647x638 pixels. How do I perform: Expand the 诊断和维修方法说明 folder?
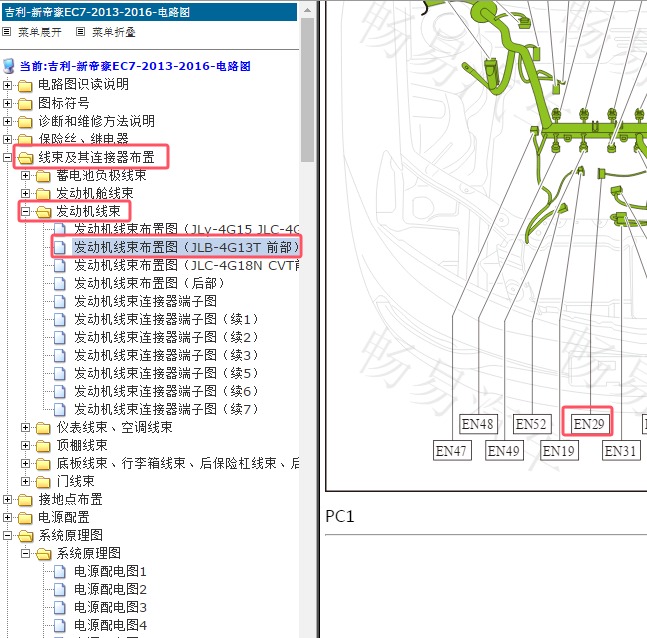(7, 121)
